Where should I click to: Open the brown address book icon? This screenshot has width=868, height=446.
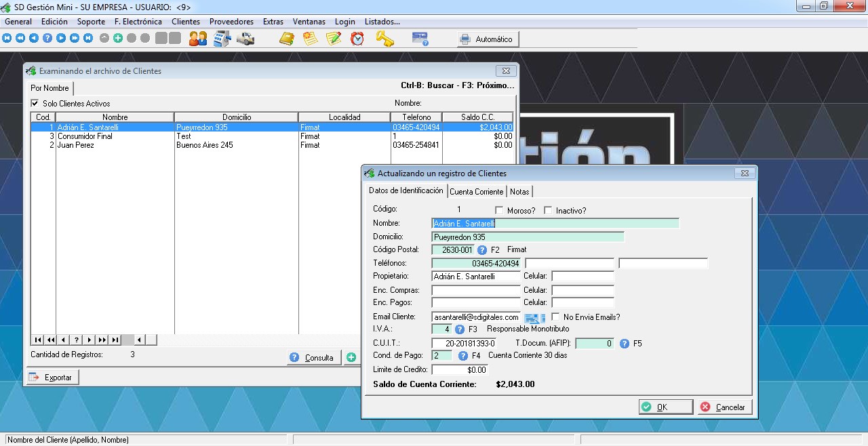click(287, 39)
